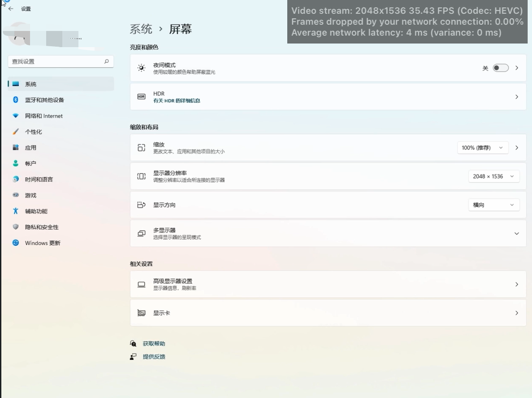The height and width of the screenshot is (398, 532).
Task: Collapse the 多显示器 section
Action: pos(516,233)
